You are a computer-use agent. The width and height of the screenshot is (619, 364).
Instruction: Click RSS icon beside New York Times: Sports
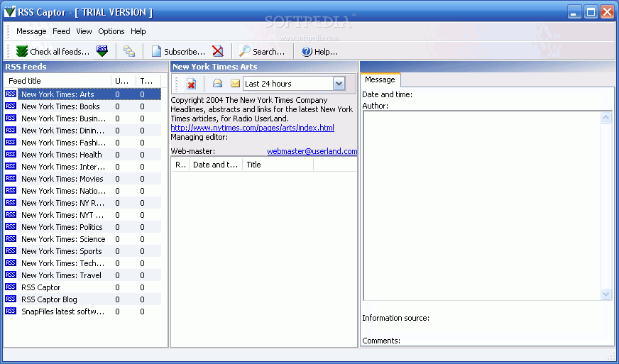coord(11,251)
